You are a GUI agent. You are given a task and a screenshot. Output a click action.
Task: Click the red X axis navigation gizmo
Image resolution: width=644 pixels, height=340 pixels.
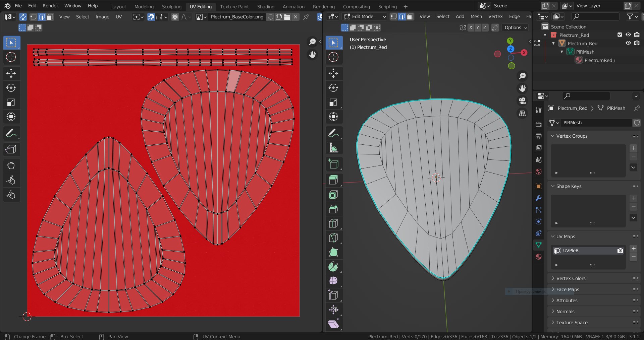(x=524, y=53)
